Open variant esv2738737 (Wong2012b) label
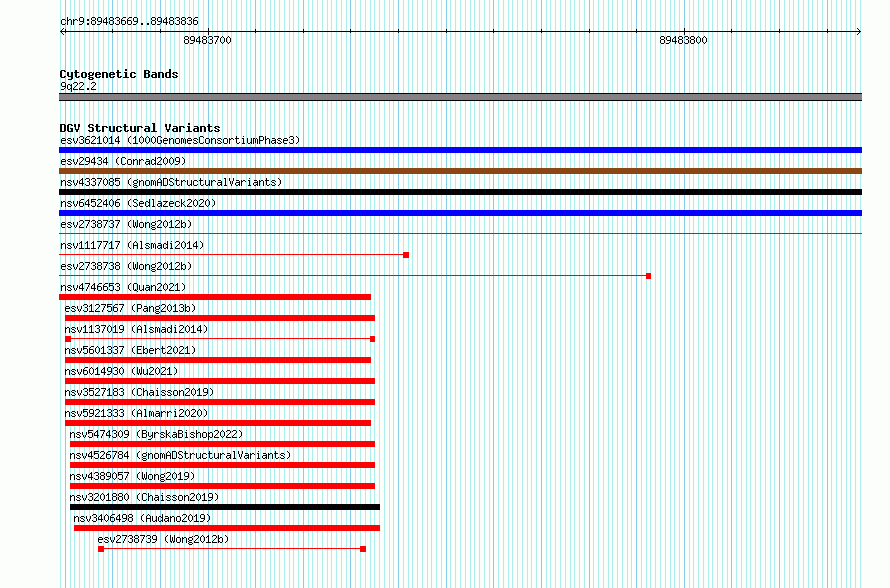The image size is (890, 588). pyautogui.click(x=126, y=224)
